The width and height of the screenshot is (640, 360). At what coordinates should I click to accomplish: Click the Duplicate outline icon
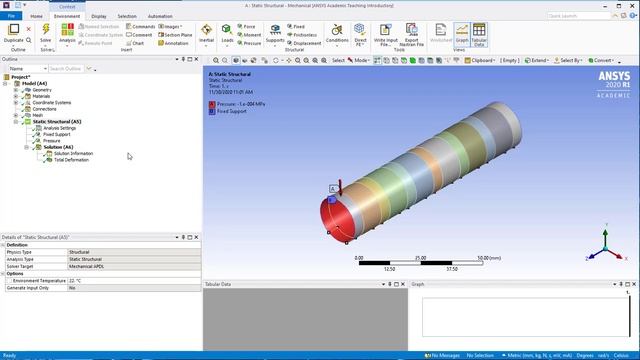pyautogui.click(x=14, y=30)
